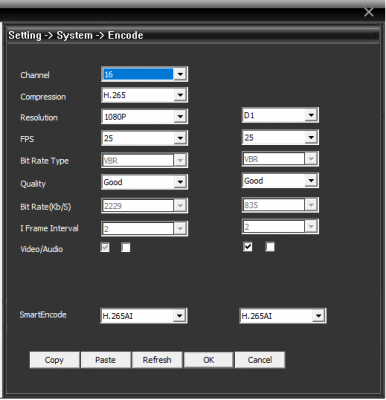Viewport: 386px width, 400px height.
Task: Open the sub stream D1 resolution dropdown
Action: pos(280,115)
